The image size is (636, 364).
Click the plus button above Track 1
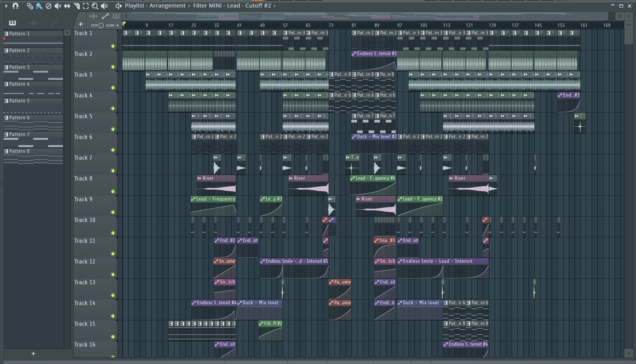coord(81,24)
